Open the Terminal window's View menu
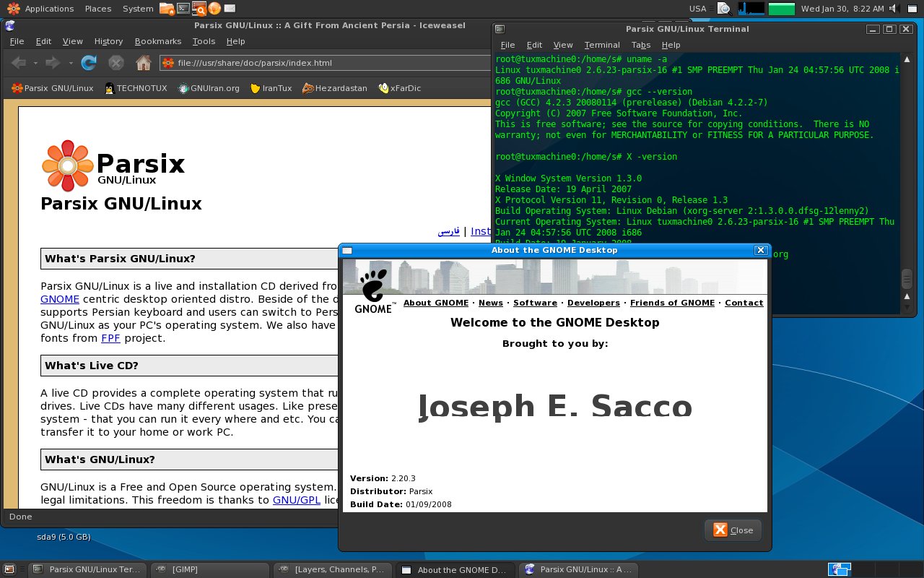Image resolution: width=924 pixels, height=578 pixels. [x=563, y=45]
